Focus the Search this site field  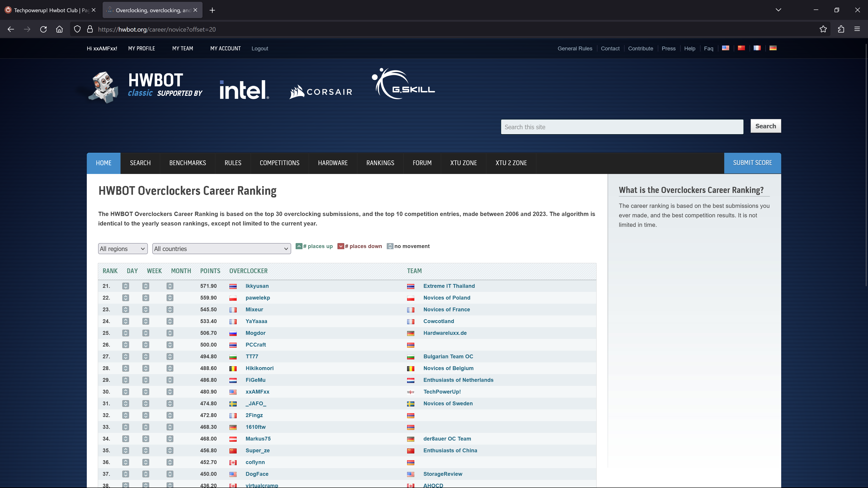[622, 127]
